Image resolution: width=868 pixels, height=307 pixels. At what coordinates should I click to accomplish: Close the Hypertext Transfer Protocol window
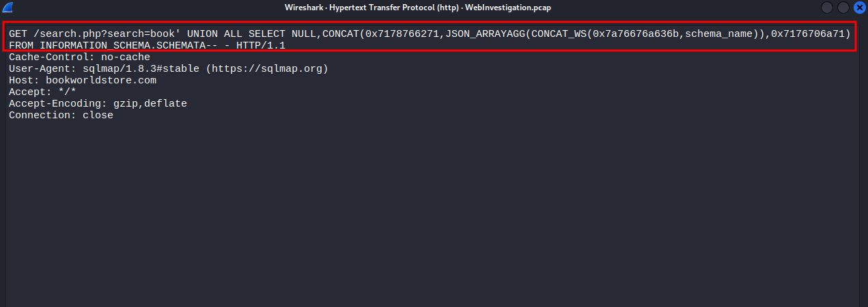point(859,7)
